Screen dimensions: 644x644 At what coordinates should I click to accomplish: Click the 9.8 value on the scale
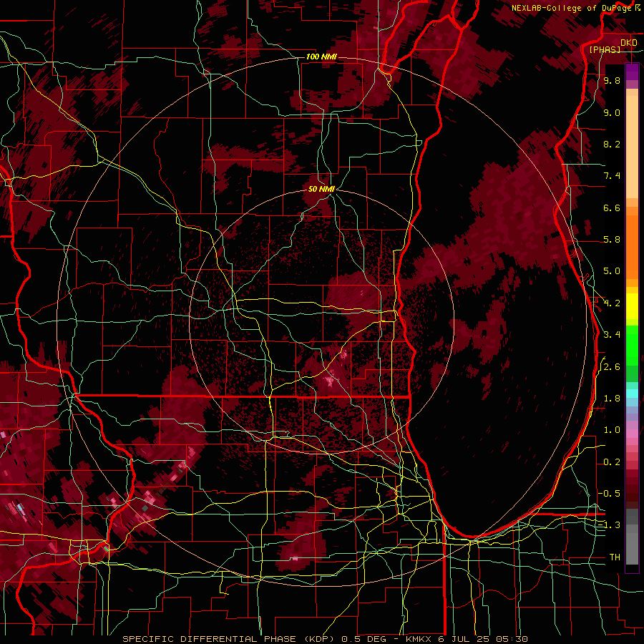tap(612, 80)
